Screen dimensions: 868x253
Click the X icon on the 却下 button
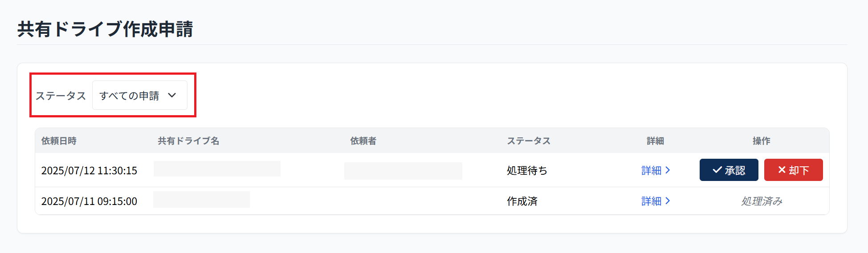click(782, 170)
